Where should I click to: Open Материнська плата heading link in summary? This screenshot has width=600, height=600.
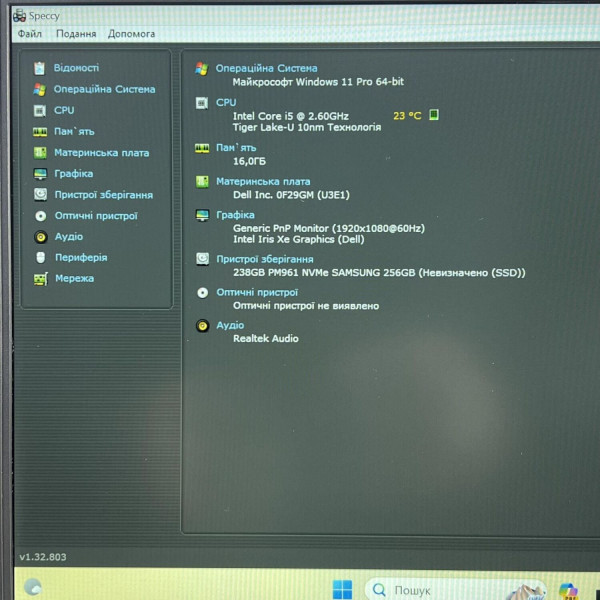point(263,181)
